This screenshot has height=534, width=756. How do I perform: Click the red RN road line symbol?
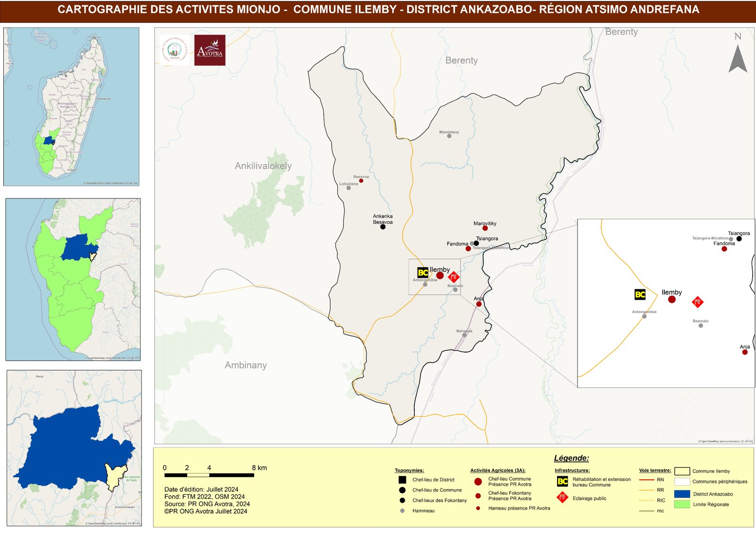[646, 480]
